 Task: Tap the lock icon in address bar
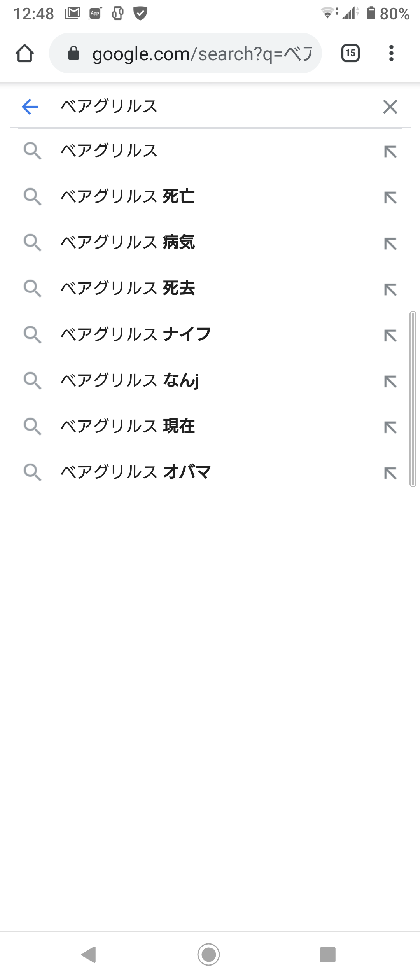click(73, 53)
